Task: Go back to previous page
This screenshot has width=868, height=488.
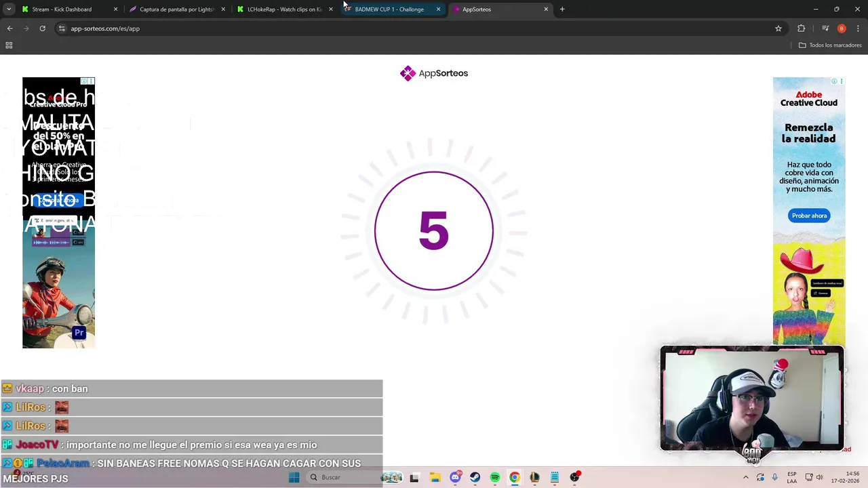Action: [x=9, y=28]
